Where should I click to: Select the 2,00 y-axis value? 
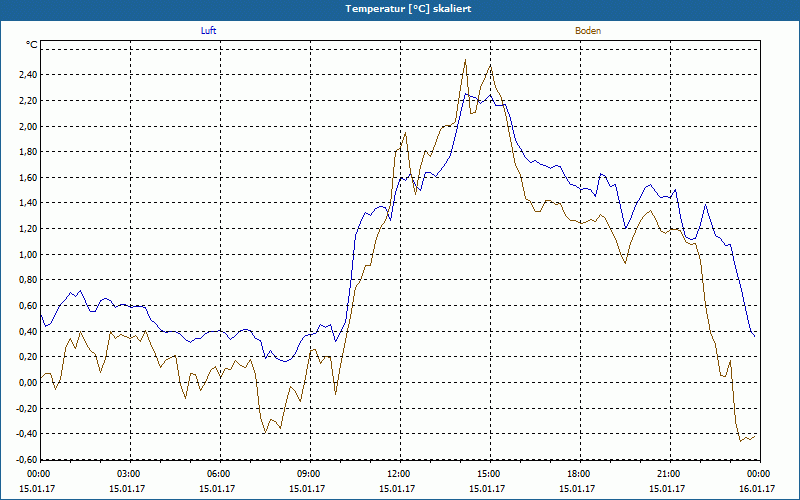(29, 127)
